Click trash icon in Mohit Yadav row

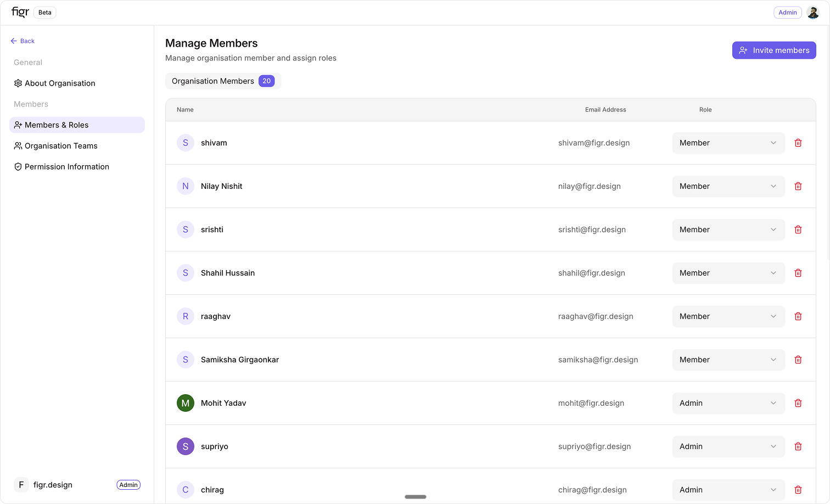[798, 403]
